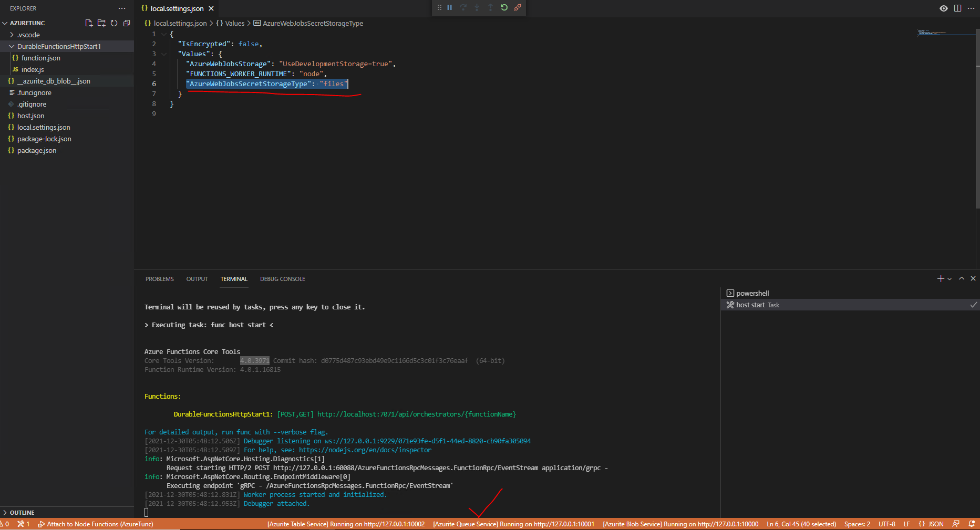Disconnect the debugger
Viewport: 980px width, 530px height.
click(x=518, y=7)
